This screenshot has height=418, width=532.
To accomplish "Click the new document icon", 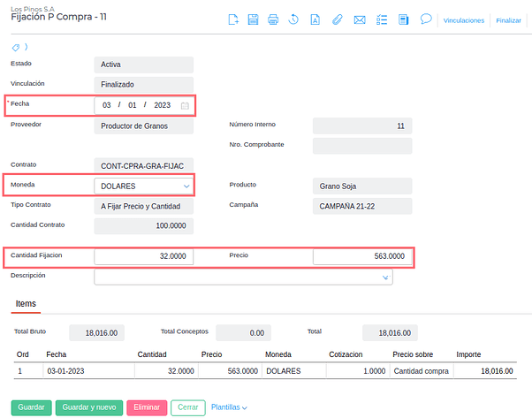I will click(x=233, y=19).
